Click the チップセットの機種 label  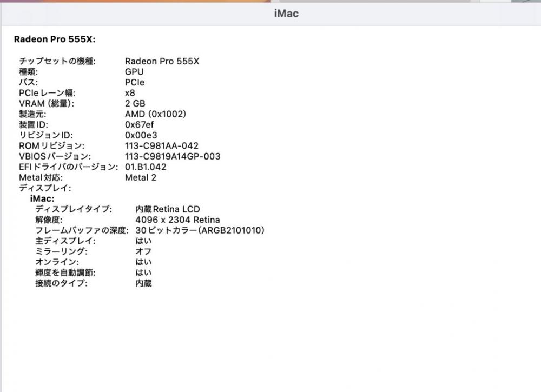[x=57, y=62]
